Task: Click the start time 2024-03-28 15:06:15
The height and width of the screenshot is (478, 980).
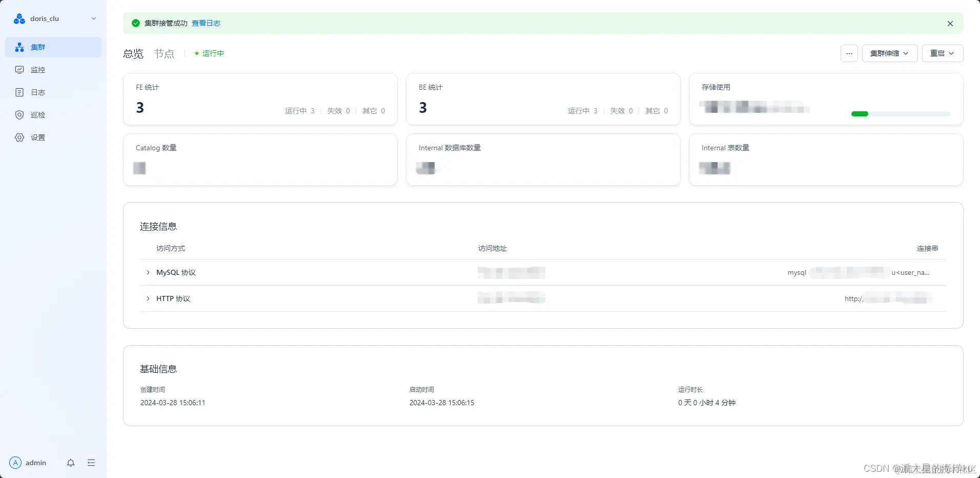Action: pyautogui.click(x=442, y=403)
